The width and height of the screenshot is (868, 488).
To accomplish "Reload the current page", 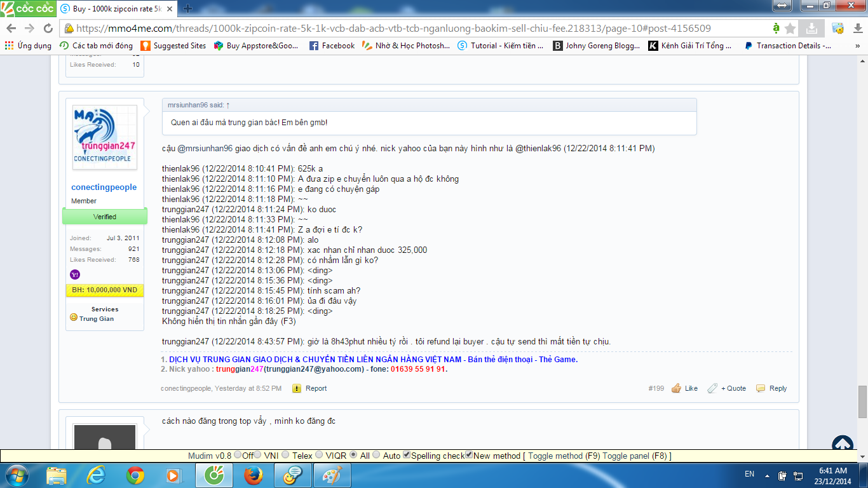I will pyautogui.click(x=48, y=29).
